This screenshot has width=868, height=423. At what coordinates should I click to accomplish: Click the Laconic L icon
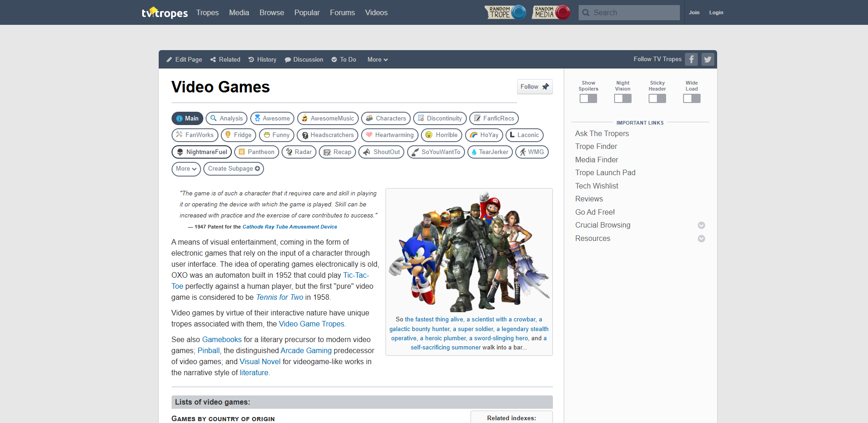coord(512,135)
